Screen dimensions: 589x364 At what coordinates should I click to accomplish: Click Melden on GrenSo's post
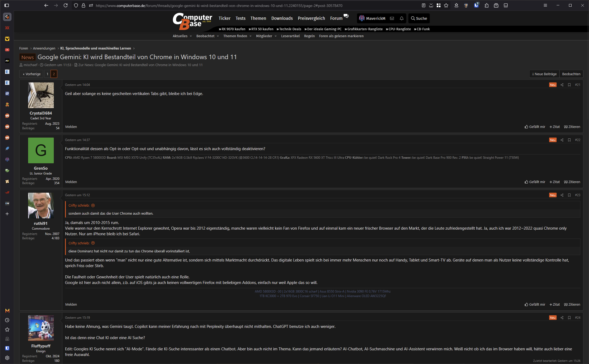(71, 182)
